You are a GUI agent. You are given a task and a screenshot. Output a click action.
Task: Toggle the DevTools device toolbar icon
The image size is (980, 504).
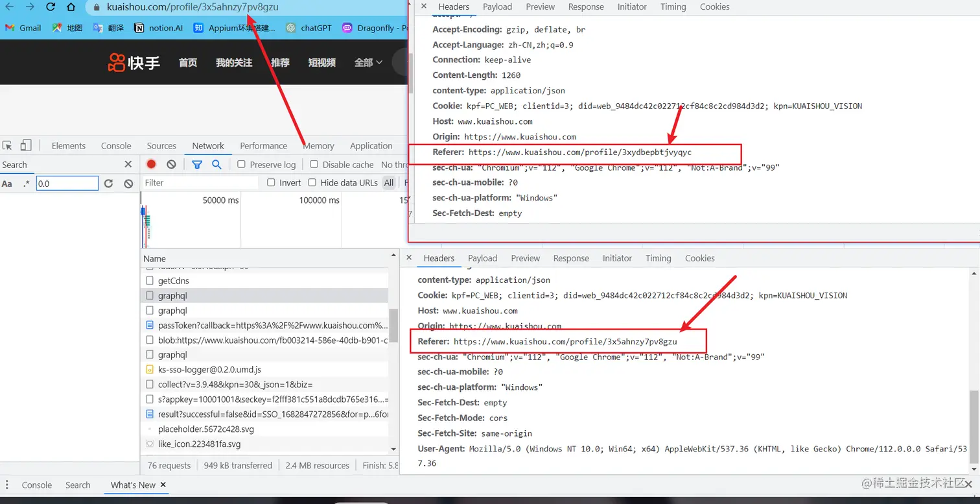point(26,145)
